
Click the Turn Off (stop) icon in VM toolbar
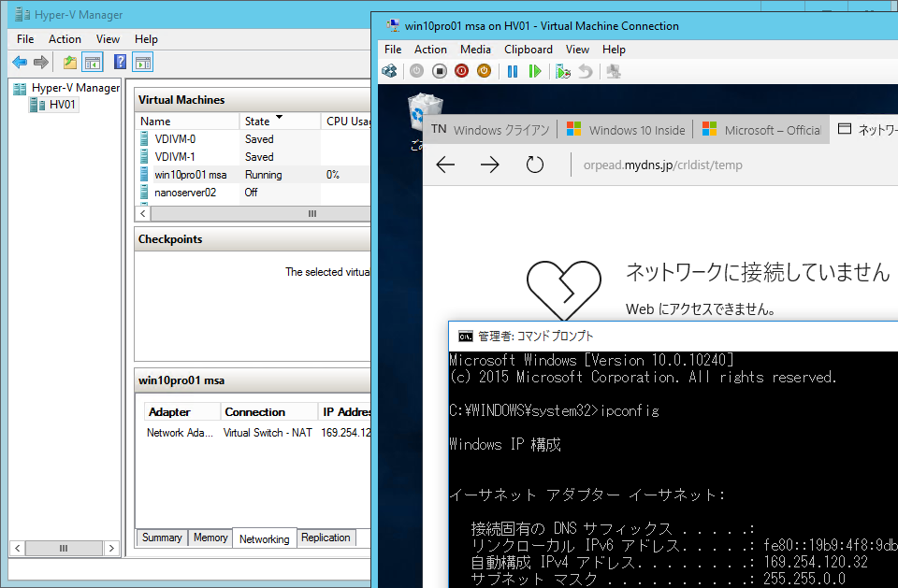coord(440,71)
